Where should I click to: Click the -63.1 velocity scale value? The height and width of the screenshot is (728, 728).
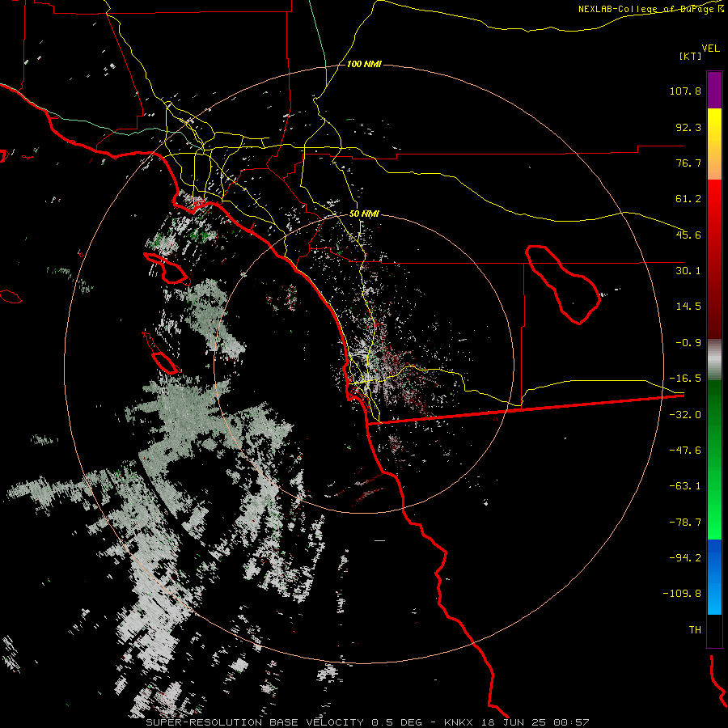685,486
